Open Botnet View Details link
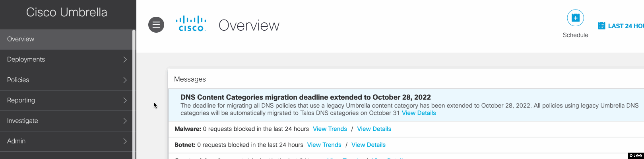This screenshot has width=644, height=159. pos(369,145)
